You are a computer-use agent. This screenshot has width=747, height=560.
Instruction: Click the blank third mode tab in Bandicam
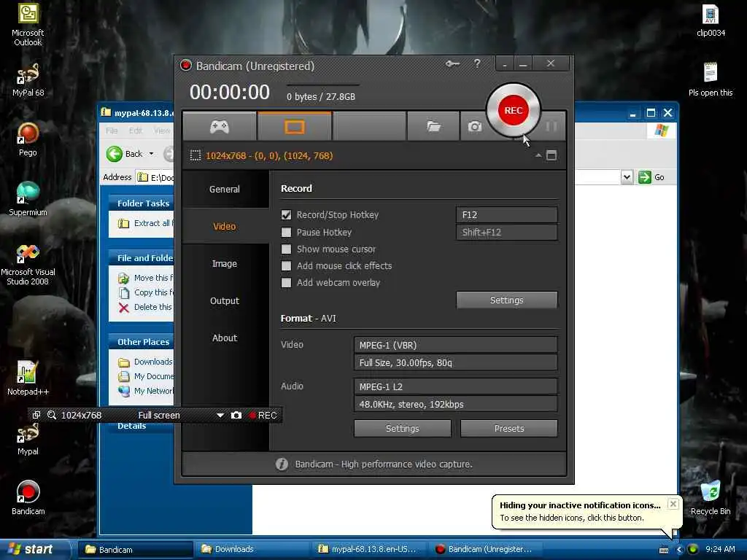[x=369, y=127]
